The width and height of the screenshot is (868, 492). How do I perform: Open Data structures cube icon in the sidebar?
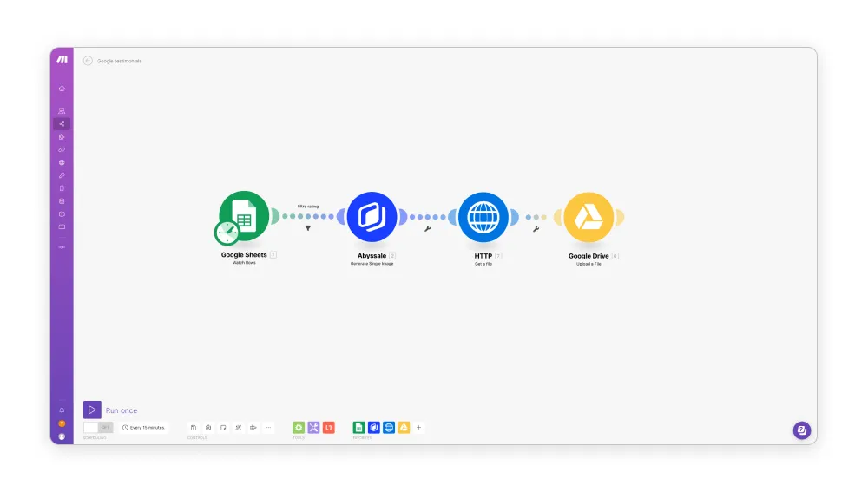62,214
